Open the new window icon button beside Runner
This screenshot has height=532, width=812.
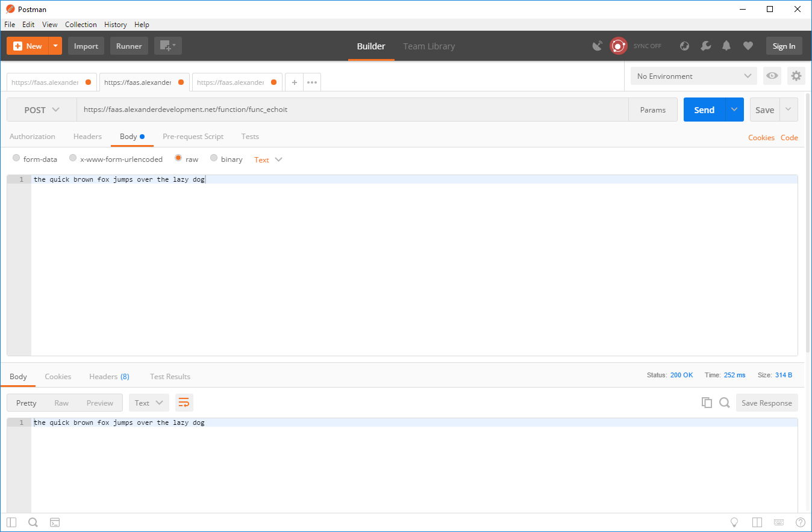168,46
